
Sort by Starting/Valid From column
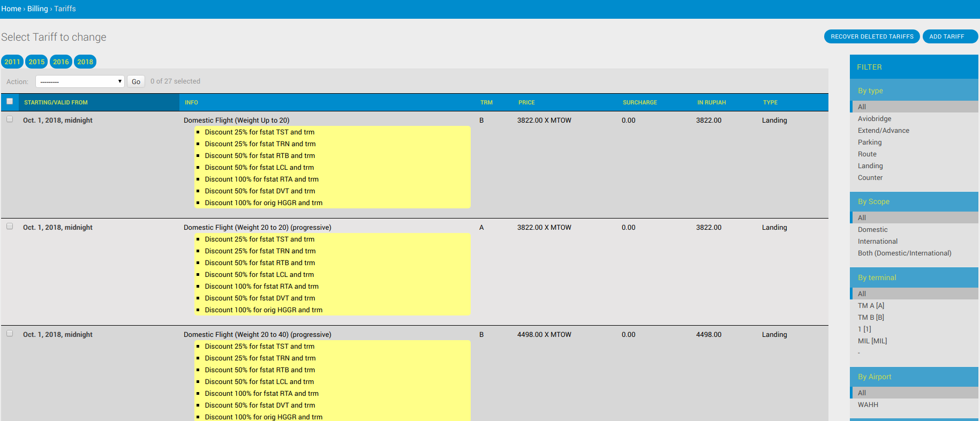(x=56, y=102)
